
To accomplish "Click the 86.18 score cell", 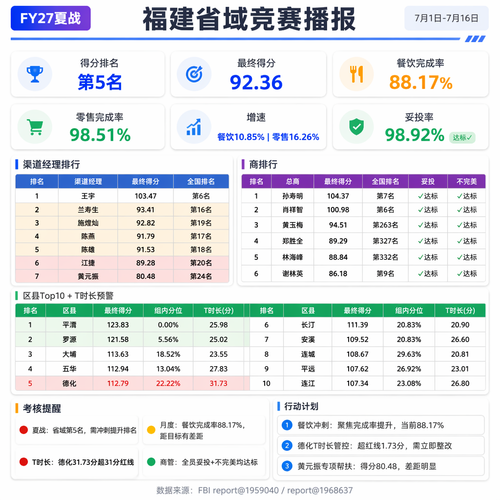I will point(338,274).
